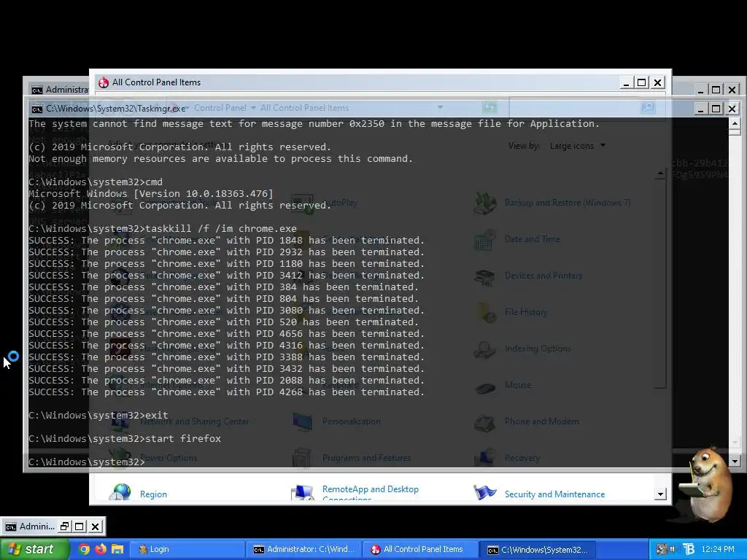Click the 'taskkill /f /im chrome.exe' command line

pyautogui.click(x=163, y=228)
